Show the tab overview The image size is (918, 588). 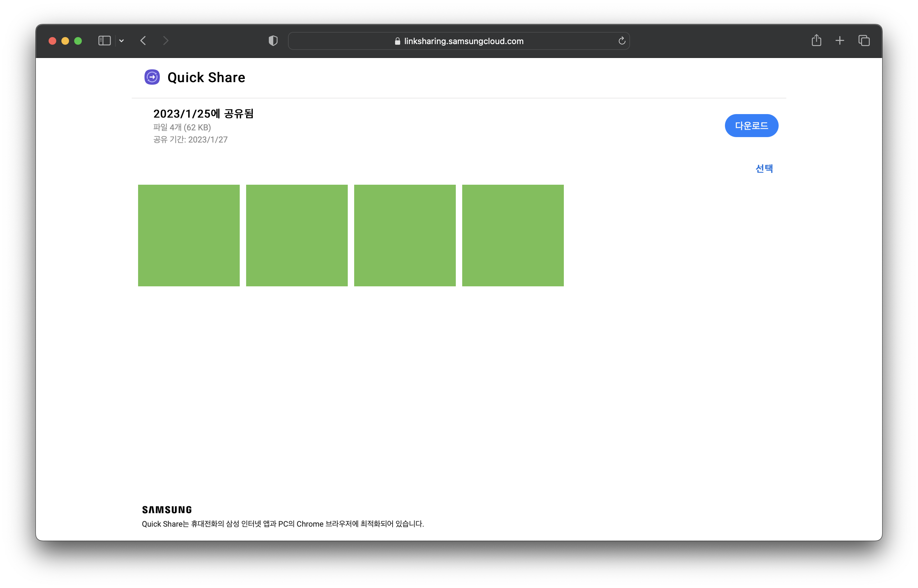864,41
